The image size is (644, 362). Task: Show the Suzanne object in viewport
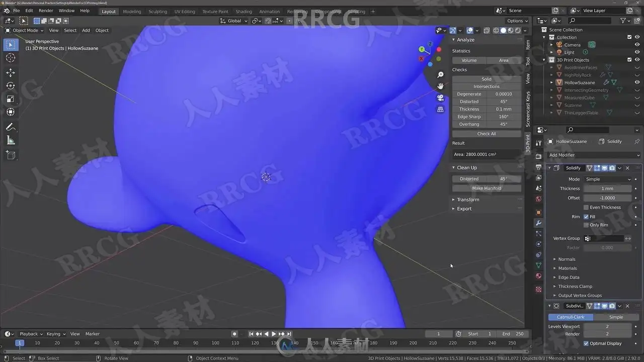click(637, 105)
